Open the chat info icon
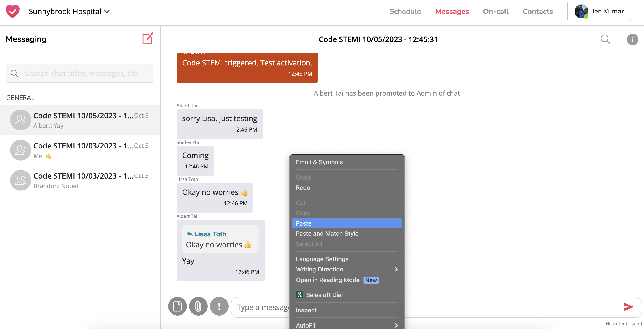Image resolution: width=644 pixels, height=329 pixels. coord(632,39)
